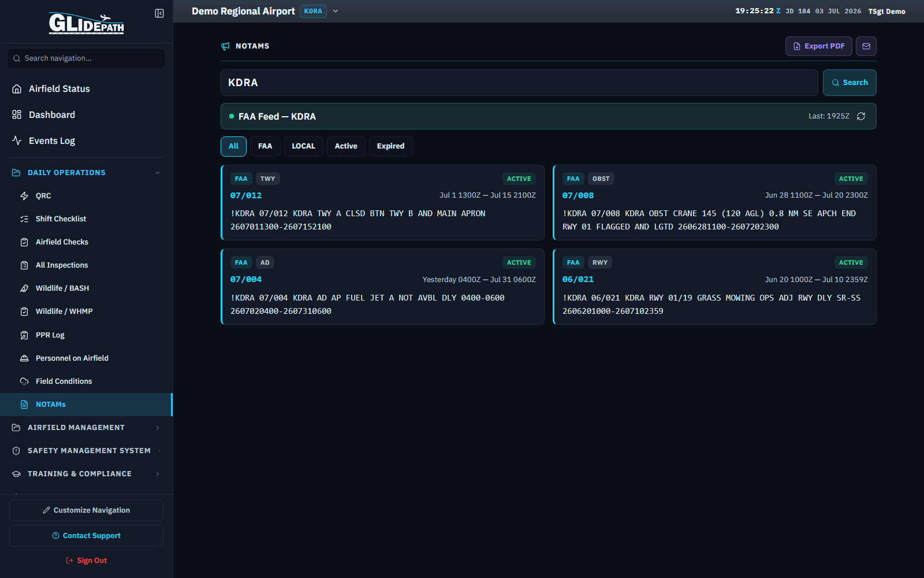This screenshot has height=578, width=924.
Task: Click the AD tag on NOTAM 07/004
Action: [264, 262]
